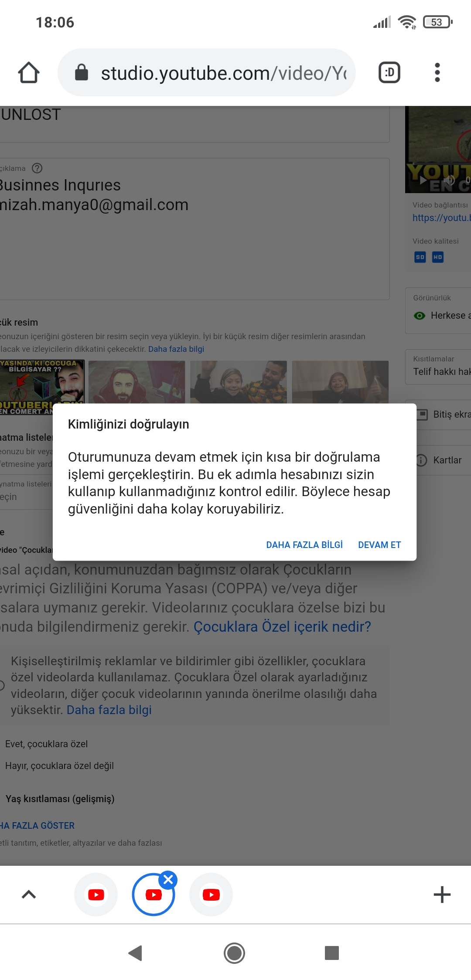Image resolution: width=471 pixels, height=980 pixels.
Task: Click DAHA FAZLA BİLGİ in dialog
Action: tap(304, 544)
